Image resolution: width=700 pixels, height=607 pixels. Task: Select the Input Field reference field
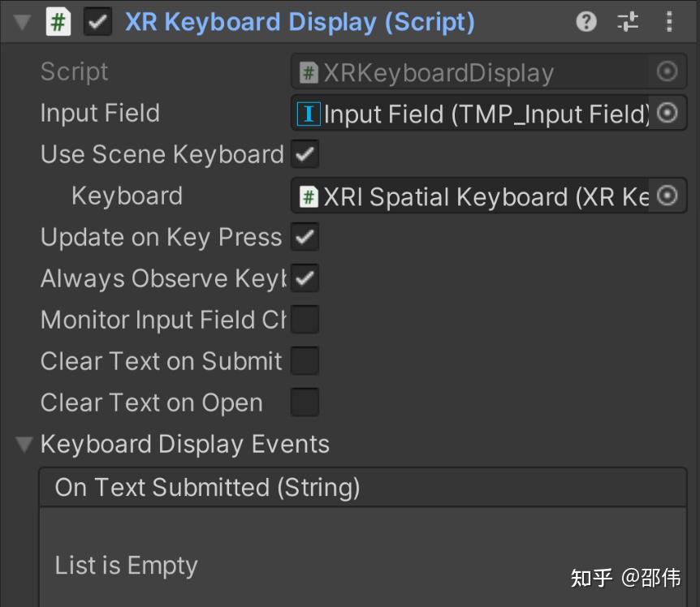(x=479, y=114)
